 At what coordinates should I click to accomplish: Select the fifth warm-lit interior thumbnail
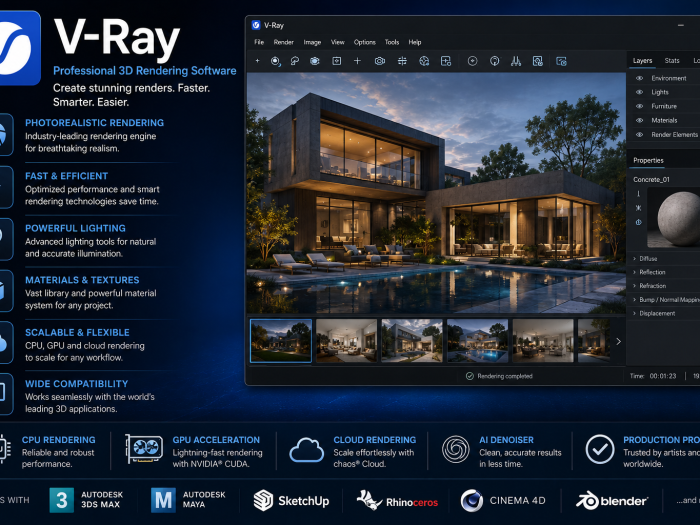pyautogui.click(x=543, y=341)
